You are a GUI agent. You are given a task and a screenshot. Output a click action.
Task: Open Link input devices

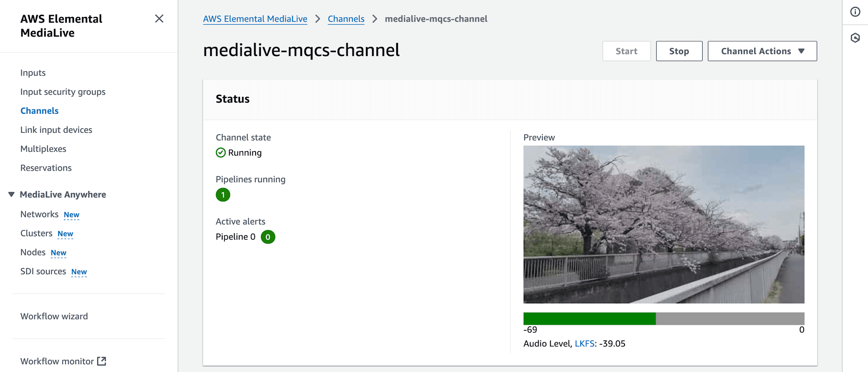click(x=56, y=130)
